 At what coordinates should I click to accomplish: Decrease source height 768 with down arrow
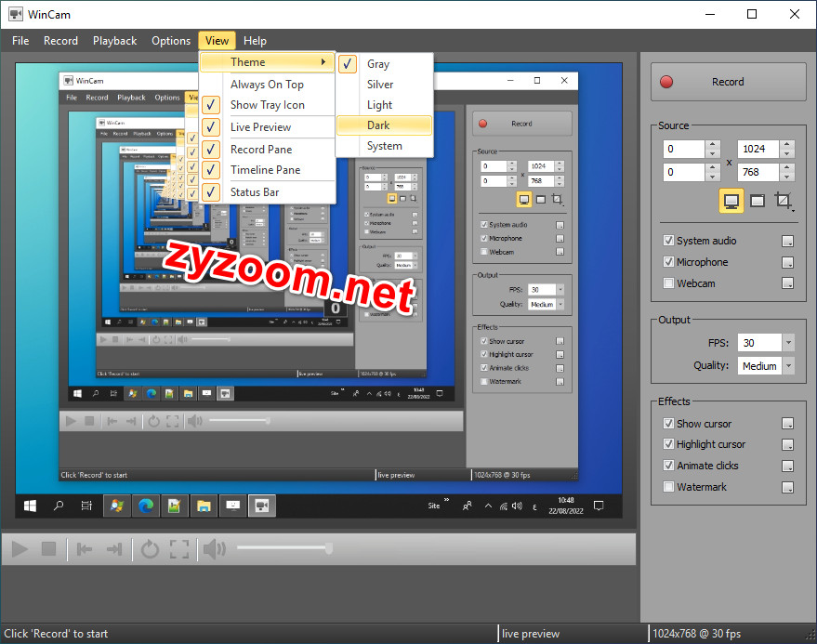coord(787,177)
